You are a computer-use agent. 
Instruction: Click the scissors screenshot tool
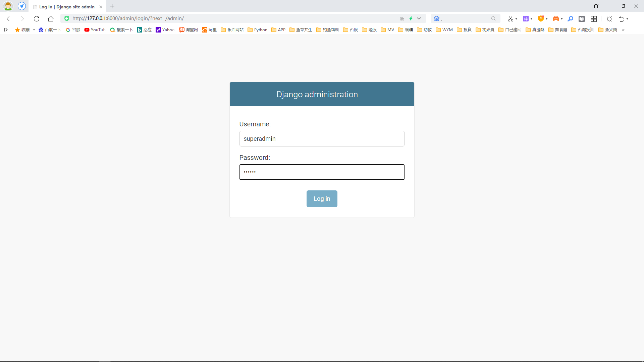click(510, 19)
